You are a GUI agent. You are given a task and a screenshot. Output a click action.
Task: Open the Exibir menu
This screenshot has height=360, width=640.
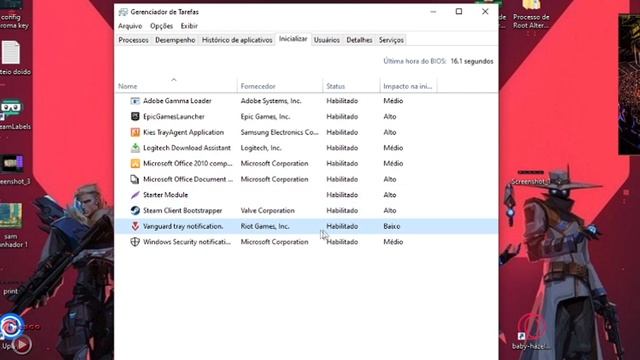click(x=189, y=26)
